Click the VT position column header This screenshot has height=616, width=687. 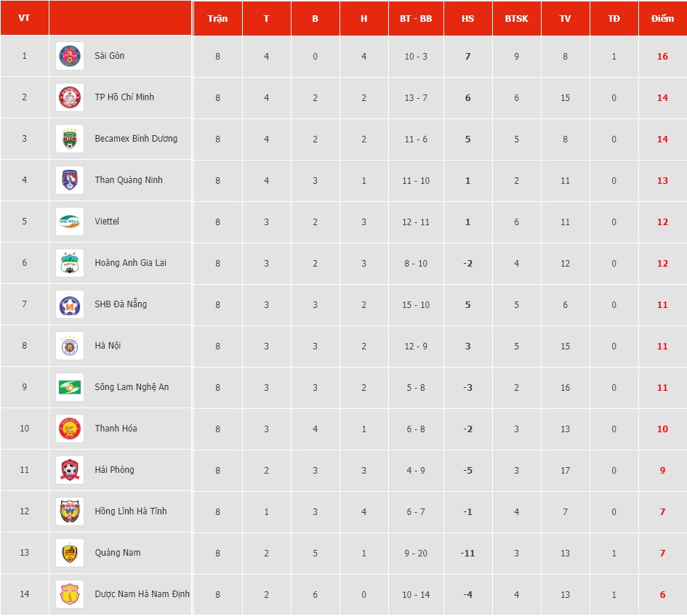pos(24,18)
